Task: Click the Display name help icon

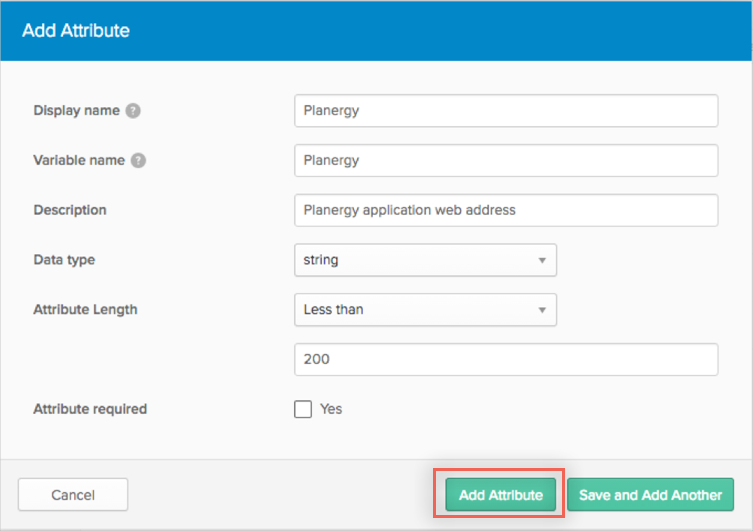Action: click(133, 111)
